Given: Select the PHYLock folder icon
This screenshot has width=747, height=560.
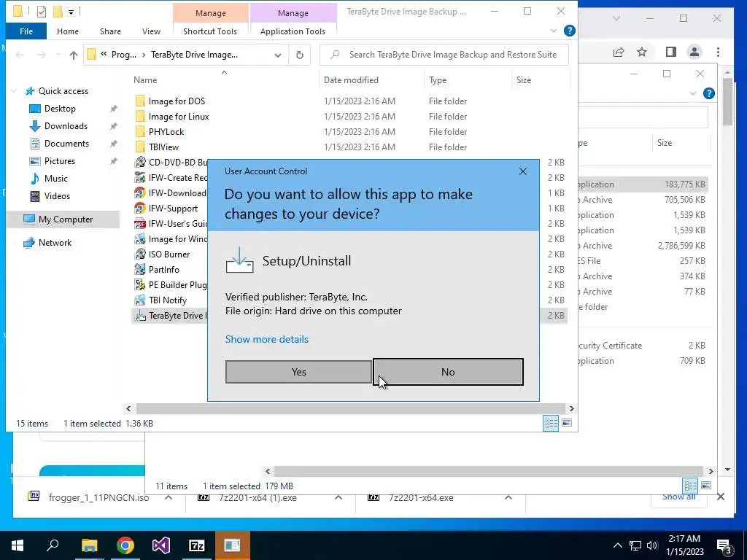Looking at the screenshot, I should point(140,132).
